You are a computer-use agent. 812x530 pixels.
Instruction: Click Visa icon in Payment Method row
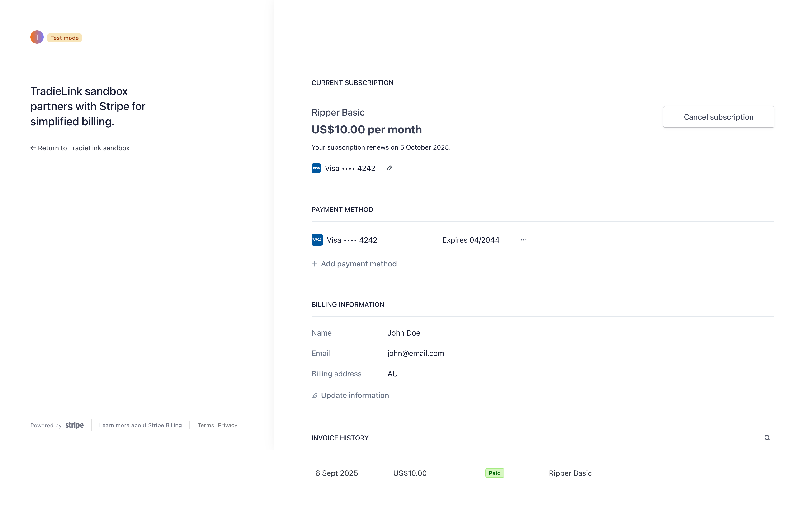point(317,240)
